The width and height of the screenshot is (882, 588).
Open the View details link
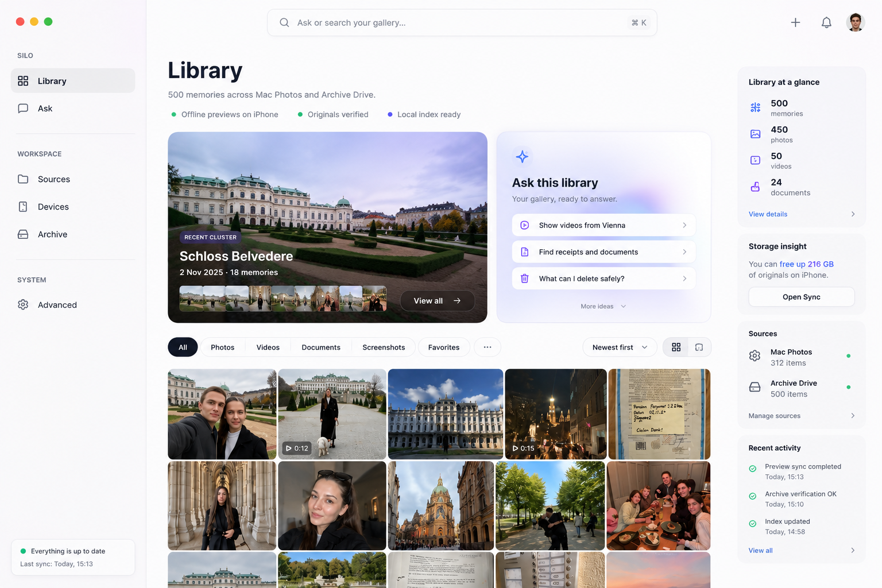768,214
